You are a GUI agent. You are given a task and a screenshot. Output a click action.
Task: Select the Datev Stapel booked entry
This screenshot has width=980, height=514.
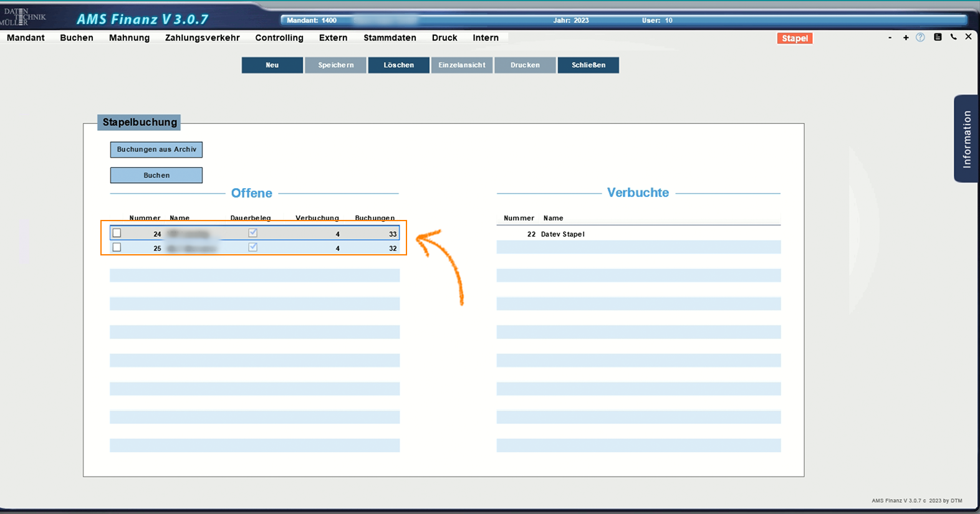(562, 234)
